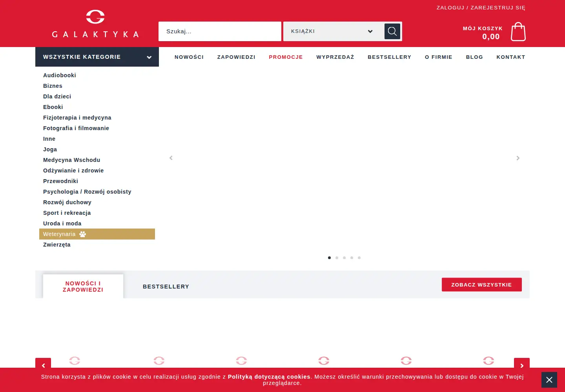Select fifth slider pagination dot

pos(359,258)
